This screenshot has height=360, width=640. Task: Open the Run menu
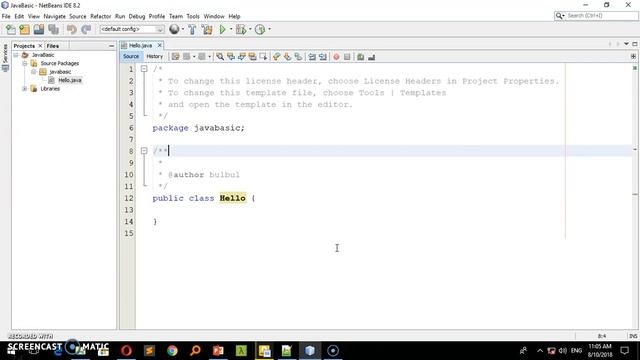click(120, 16)
